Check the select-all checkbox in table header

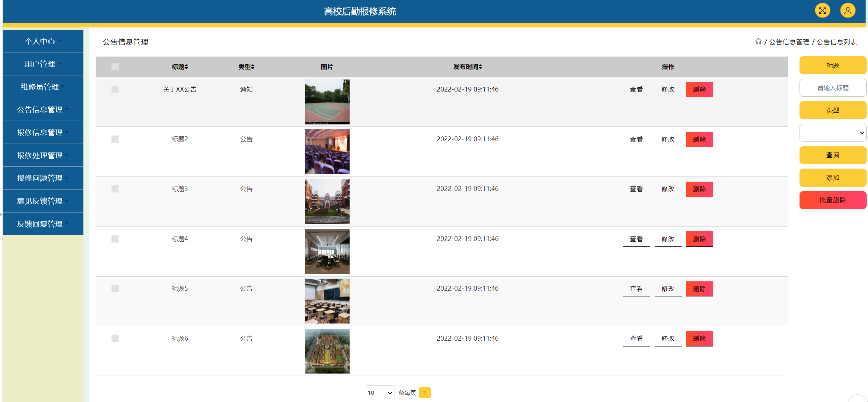point(115,67)
